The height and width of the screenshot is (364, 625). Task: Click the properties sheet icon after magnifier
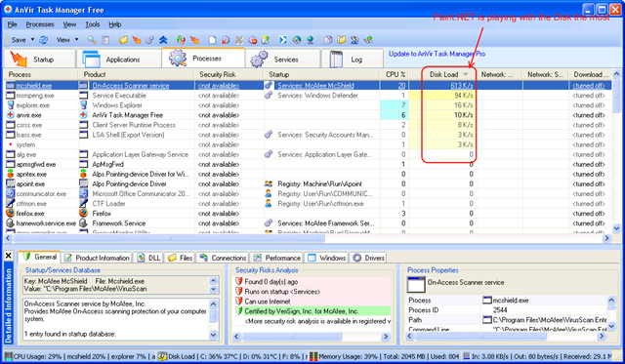pyautogui.click(x=105, y=40)
